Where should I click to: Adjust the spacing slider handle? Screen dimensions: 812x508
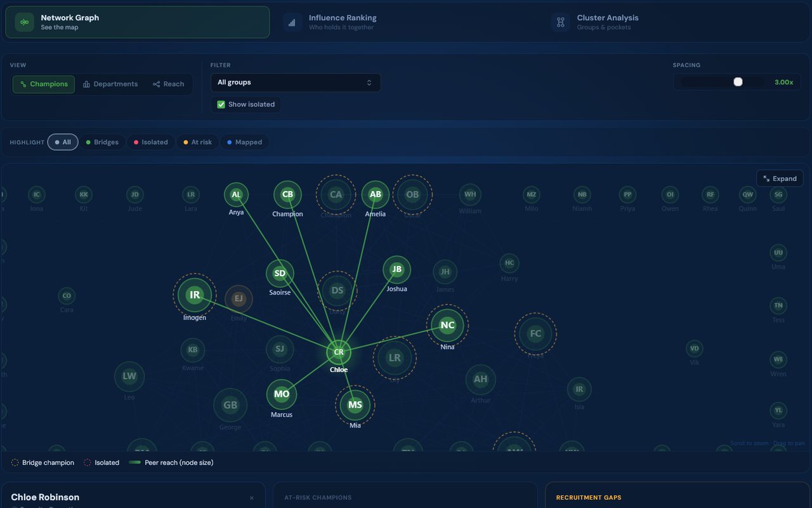click(738, 82)
